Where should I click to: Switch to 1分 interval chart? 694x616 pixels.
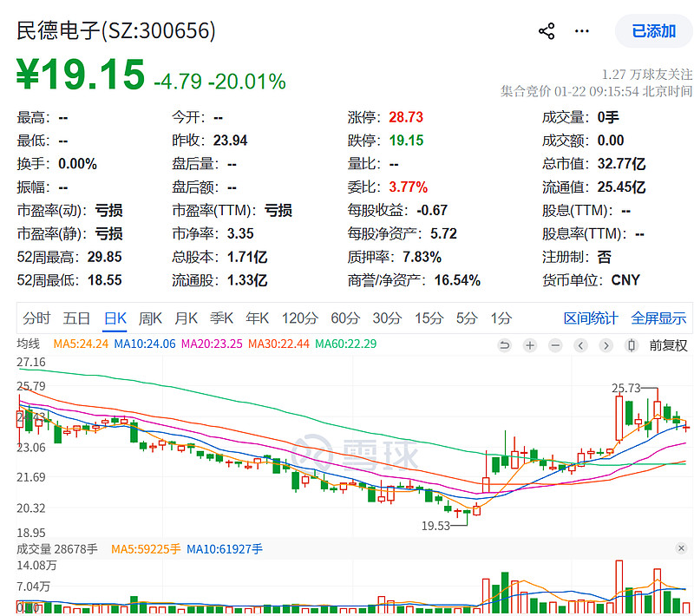coord(501,318)
